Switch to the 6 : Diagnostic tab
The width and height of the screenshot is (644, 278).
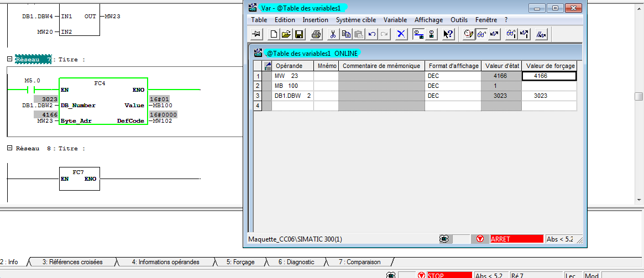[x=296, y=262]
